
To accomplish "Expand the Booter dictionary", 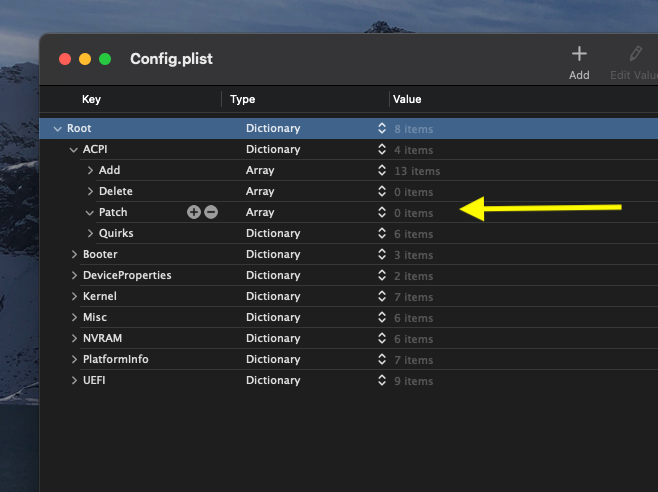I will [x=74, y=254].
